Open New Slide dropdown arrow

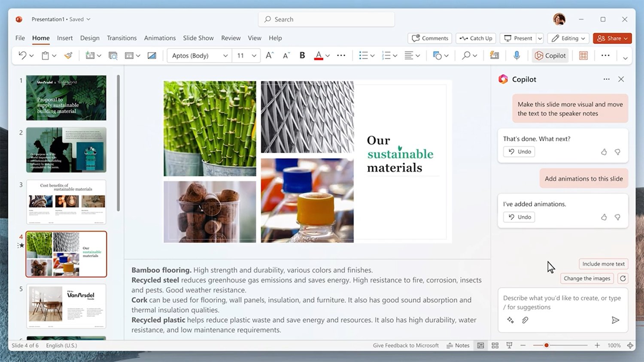pyautogui.click(x=99, y=56)
